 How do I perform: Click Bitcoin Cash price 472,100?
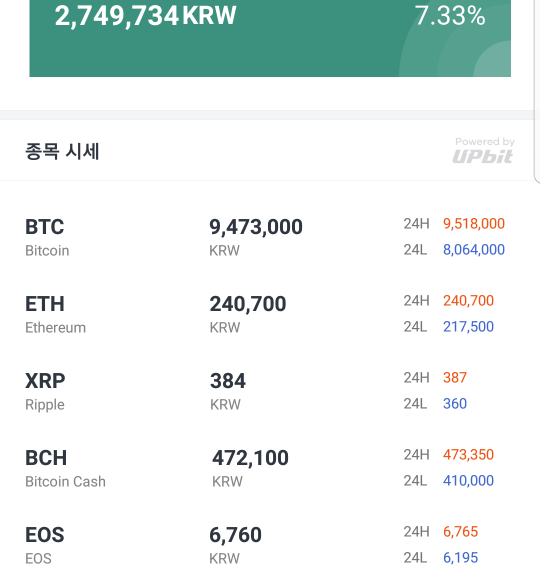click(x=250, y=458)
